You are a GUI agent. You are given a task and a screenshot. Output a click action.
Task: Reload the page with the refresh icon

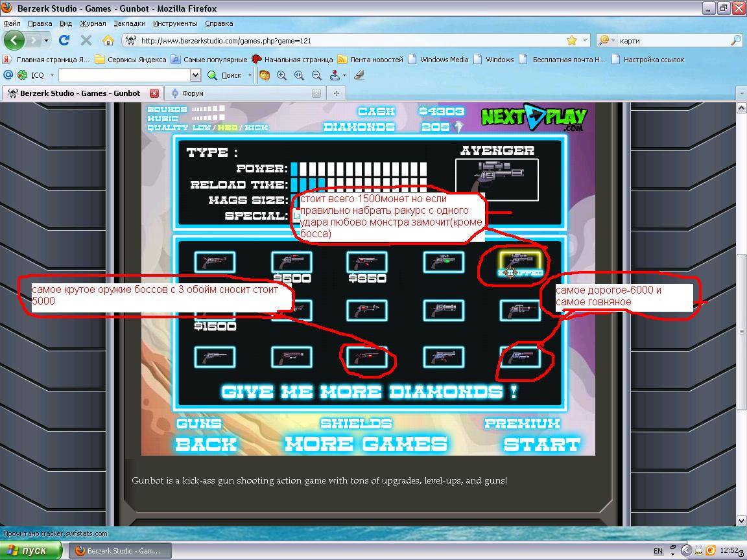(x=64, y=40)
